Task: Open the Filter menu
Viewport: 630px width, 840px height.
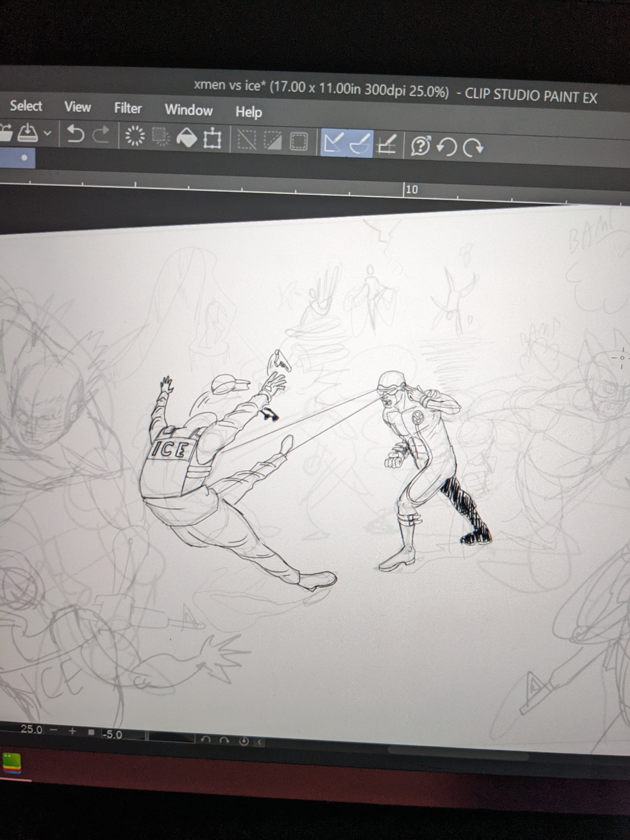Action: [128, 108]
